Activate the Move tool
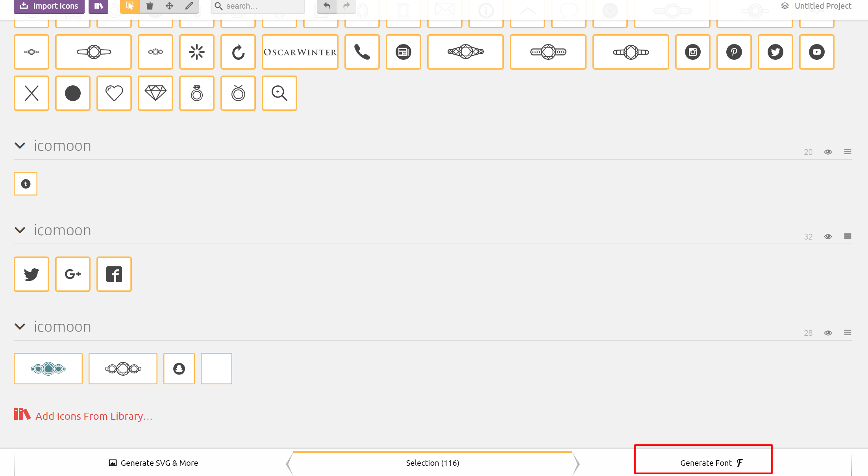The height and width of the screenshot is (476, 868). pos(169,6)
